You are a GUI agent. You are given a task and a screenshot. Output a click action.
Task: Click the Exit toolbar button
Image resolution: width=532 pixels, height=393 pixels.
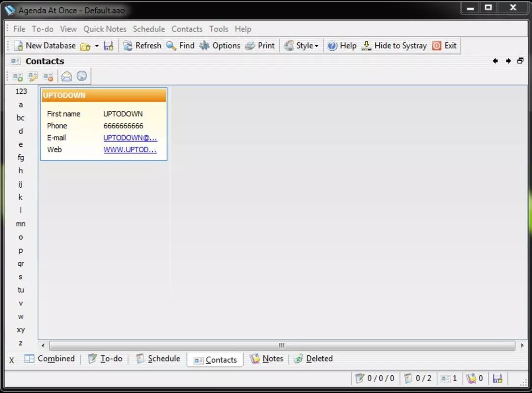[x=445, y=46]
